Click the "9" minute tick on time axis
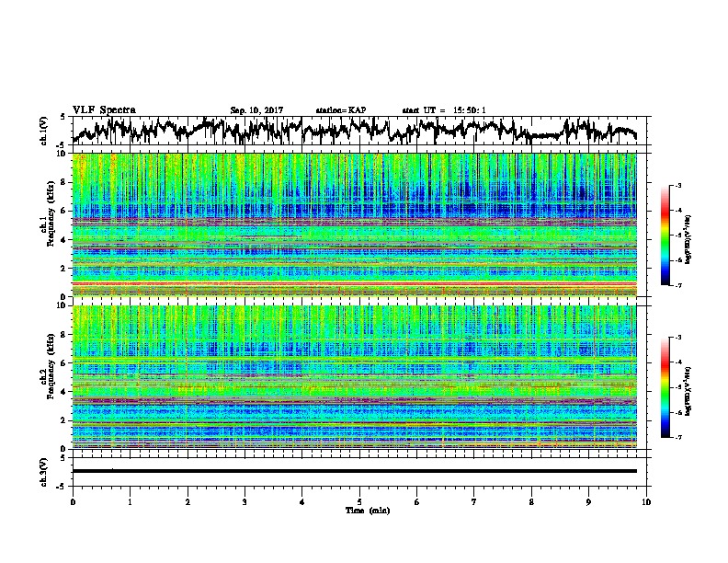 (588, 502)
